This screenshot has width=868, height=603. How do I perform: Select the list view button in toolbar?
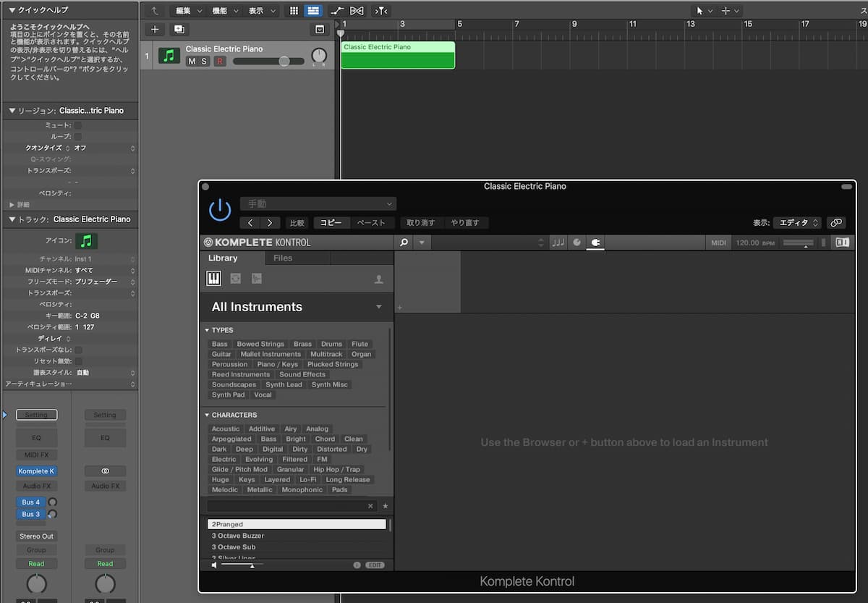click(313, 11)
